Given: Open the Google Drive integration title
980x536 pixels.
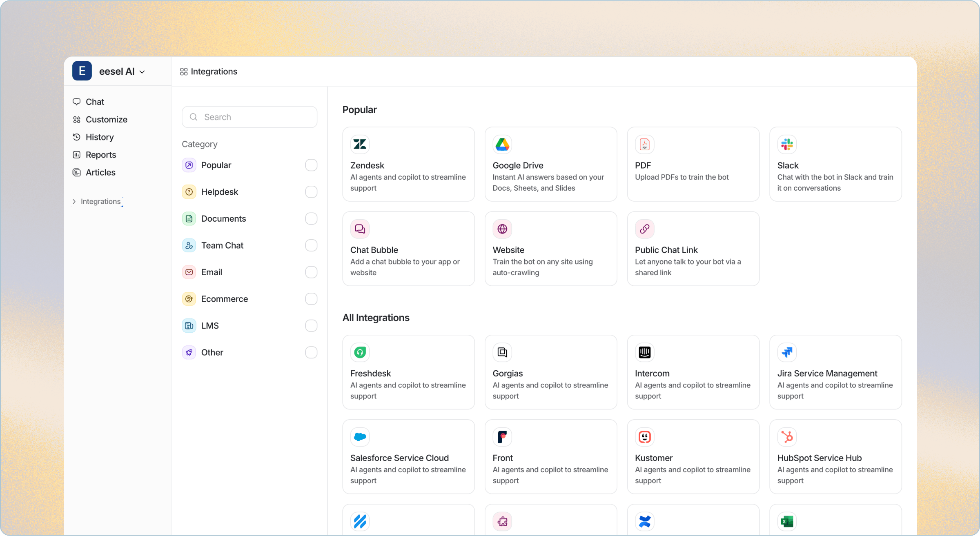Looking at the screenshot, I should 518,165.
